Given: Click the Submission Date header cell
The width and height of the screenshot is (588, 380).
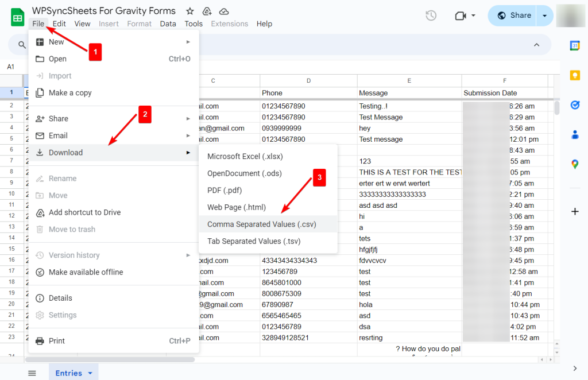Looking at the screenshot, I should (x=505, y=93).
